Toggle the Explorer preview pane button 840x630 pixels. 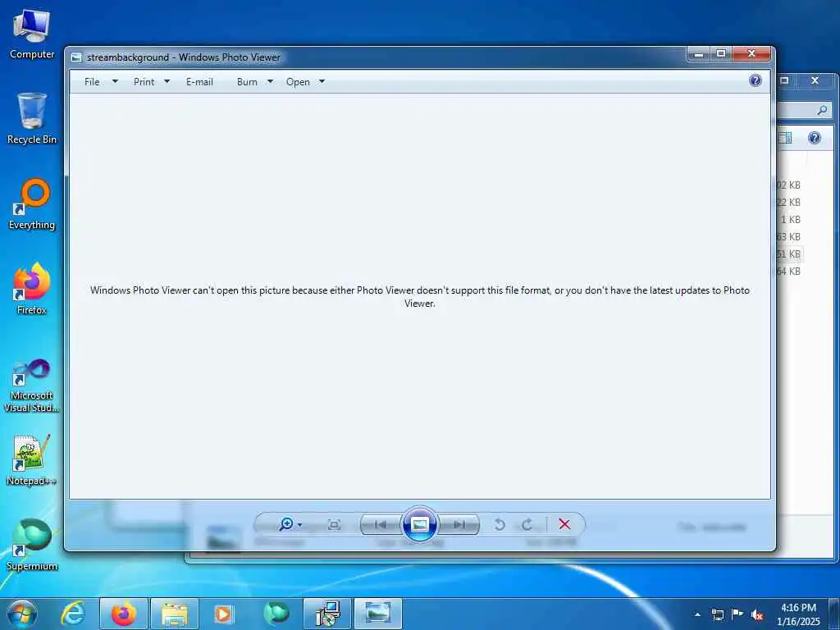[x=785, y=138]
